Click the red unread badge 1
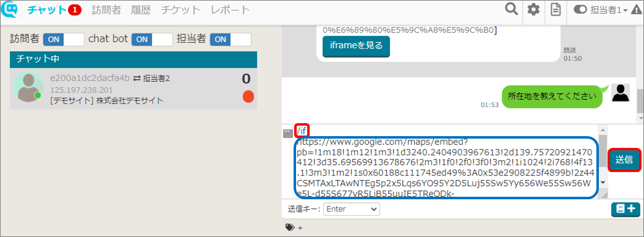 [x=75, y=11]
